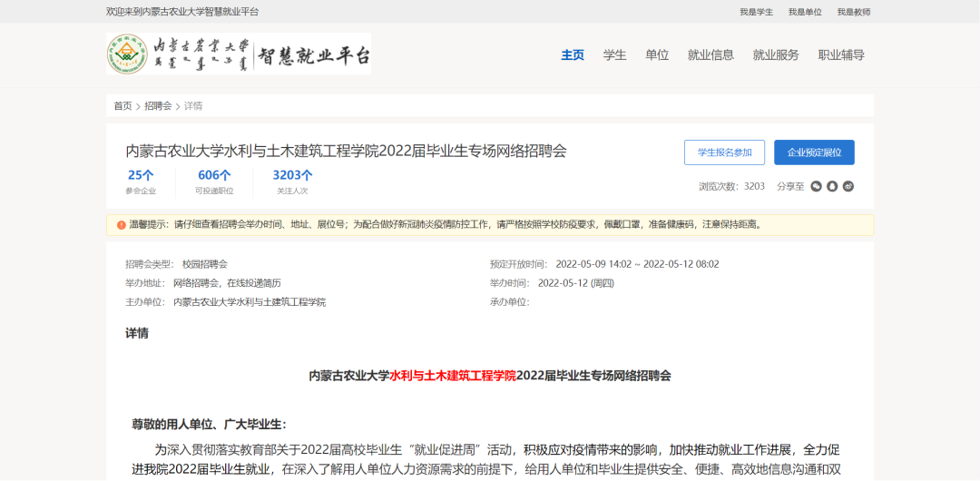Open the 就业信息 menu
The width and height of the screenshot is (980, 481).
[710, 54]
